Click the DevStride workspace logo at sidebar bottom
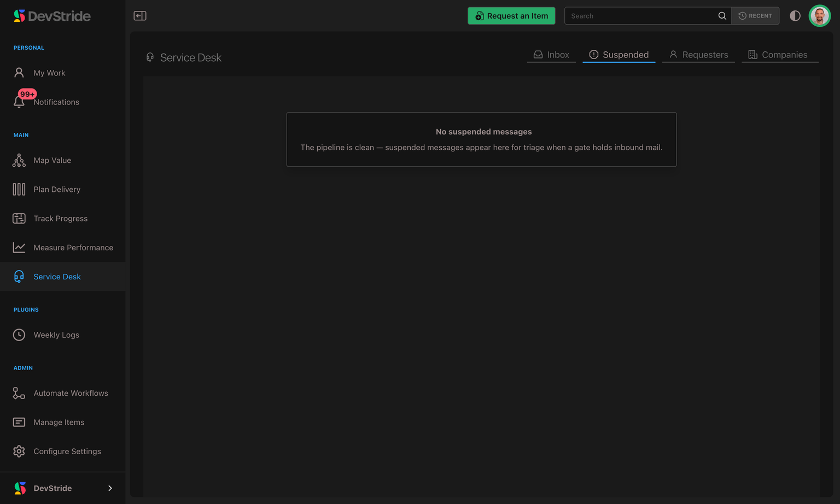840x504 pixels. [20, 488]
